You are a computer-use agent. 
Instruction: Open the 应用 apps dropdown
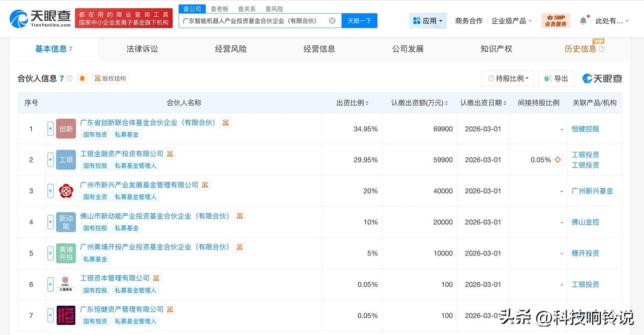click(x=428, y=21)
